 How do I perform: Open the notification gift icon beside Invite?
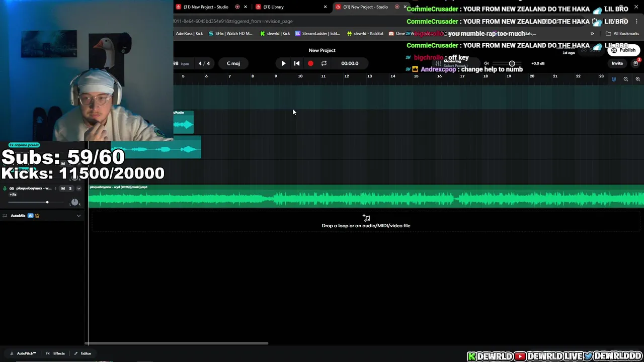[x=635, y=63]
